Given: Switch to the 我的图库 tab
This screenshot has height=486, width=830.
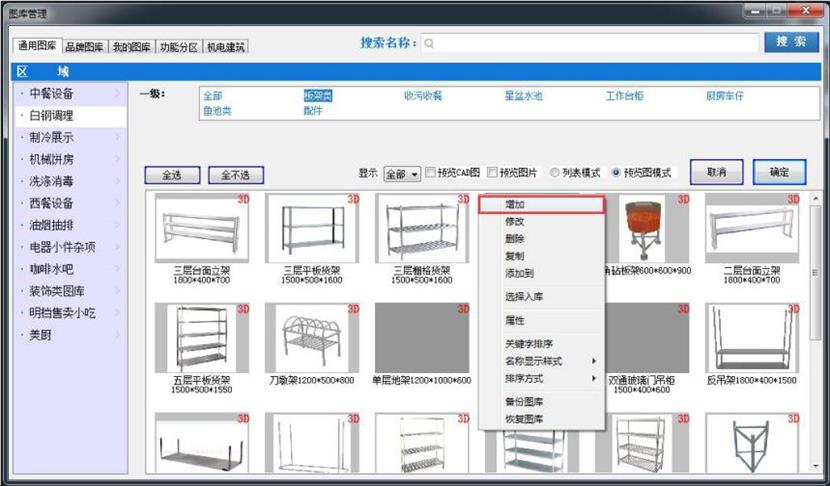Looking at the screenshot, I should [132, 47].
